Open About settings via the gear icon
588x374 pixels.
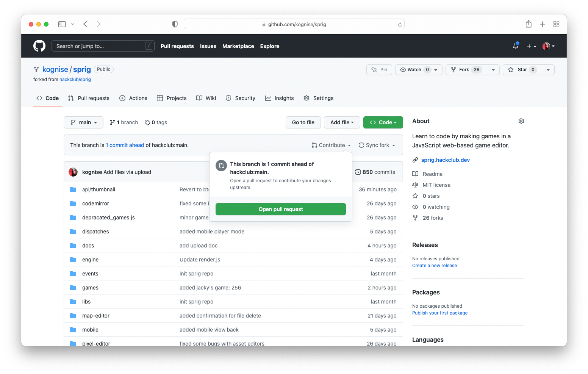click(521, 120)
